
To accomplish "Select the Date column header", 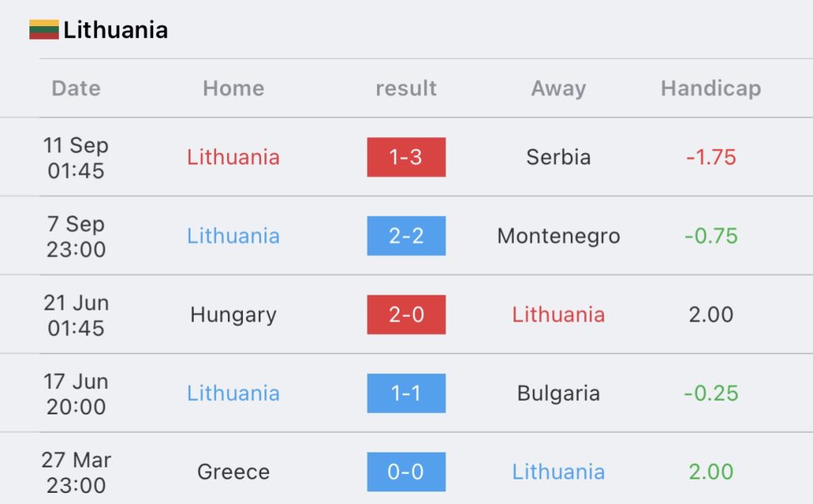I will (x=75, y=88).
